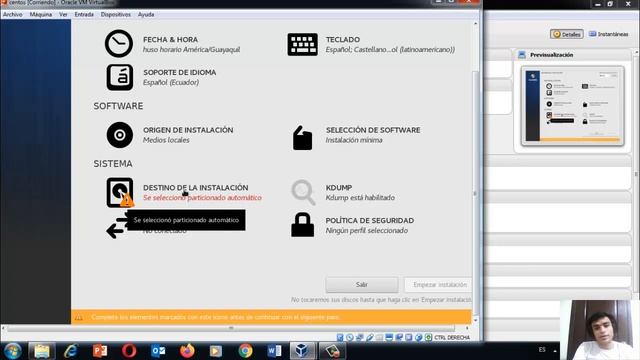Click the hard disk status bar icon

click(x=340, y=338)
